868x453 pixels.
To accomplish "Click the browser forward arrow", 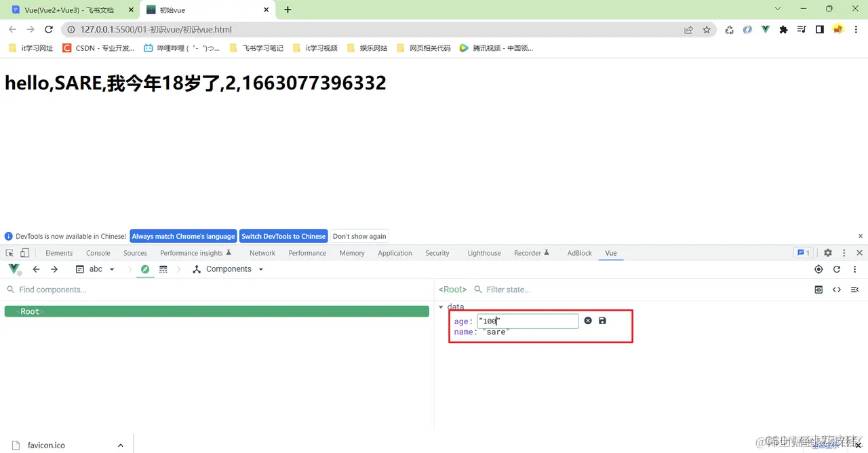I will (31, 30).
